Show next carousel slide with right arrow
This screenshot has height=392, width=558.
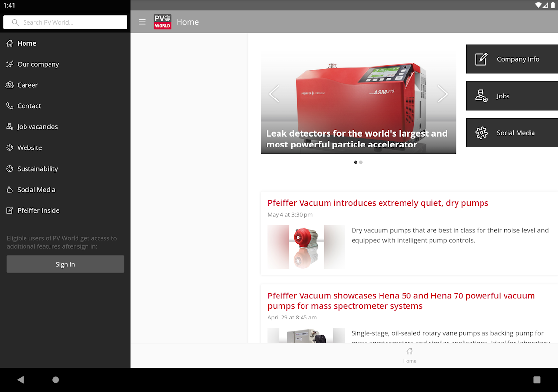[442, 94]
